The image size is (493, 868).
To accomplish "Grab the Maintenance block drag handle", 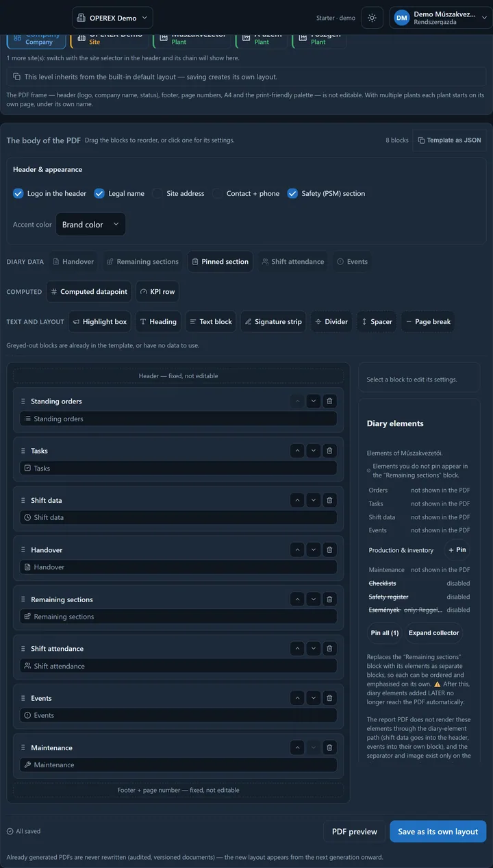I will point(23,747).
